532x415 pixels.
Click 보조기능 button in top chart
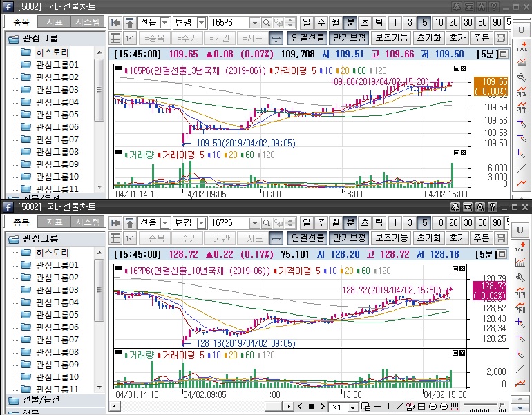click(x=391, y=37)
